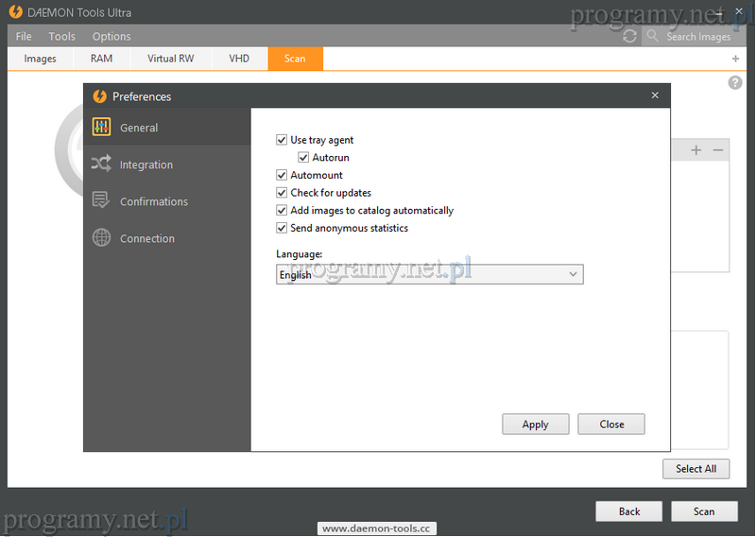
Task: Click the minus icon in the panel header
Action: pos(718,150)
